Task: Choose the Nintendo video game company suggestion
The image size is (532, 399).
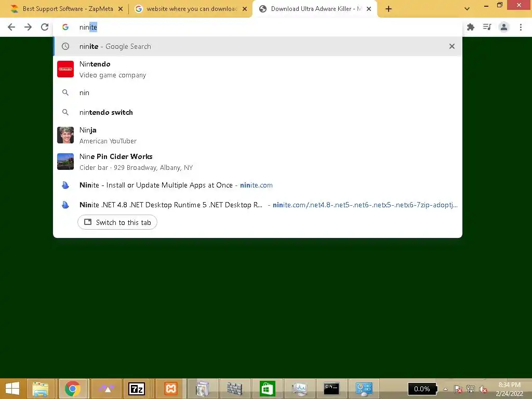Action: click(258, 69)
